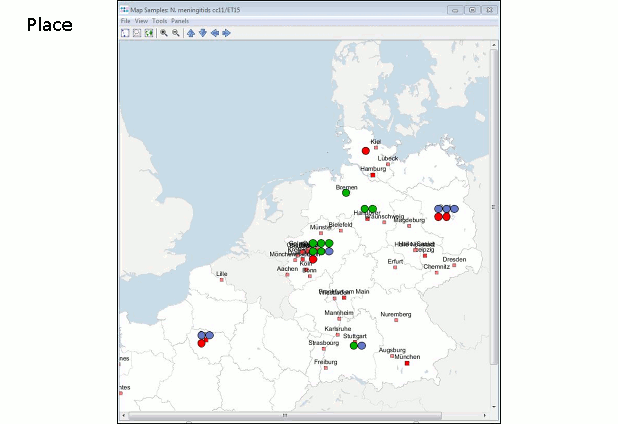Select the green sample marker at Bremen
Screen dimensions: 618x424
coord(346,193)
